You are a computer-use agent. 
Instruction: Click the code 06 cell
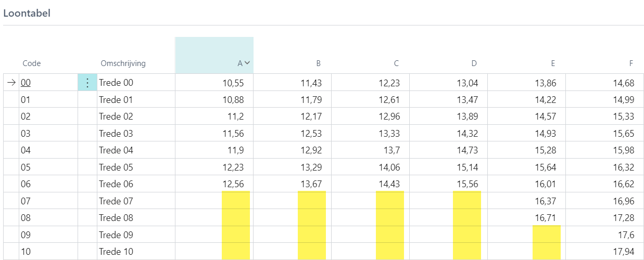26,184
